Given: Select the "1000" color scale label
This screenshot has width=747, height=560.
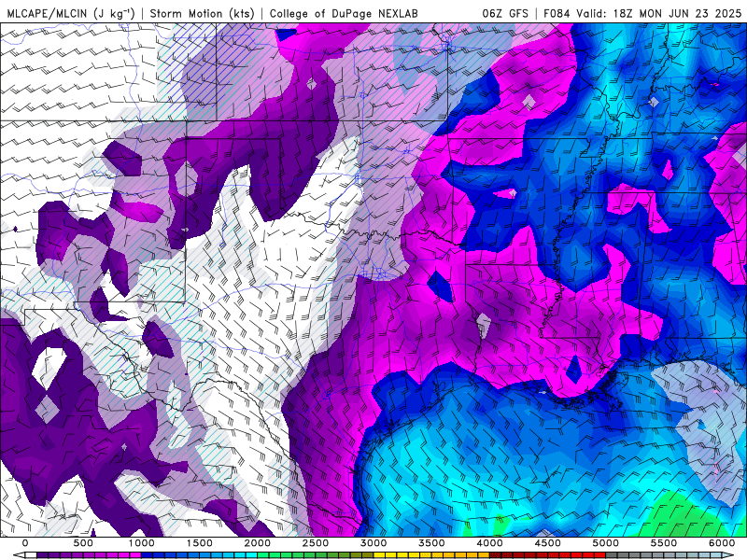Looking at the screenshot, I should pyautogui.click(x=142, y=543).
